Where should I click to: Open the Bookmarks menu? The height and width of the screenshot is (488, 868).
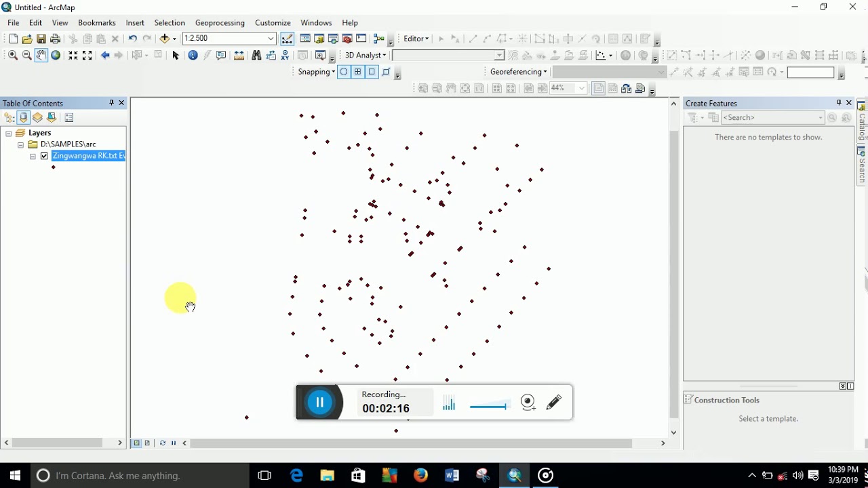tap(97, 23)
